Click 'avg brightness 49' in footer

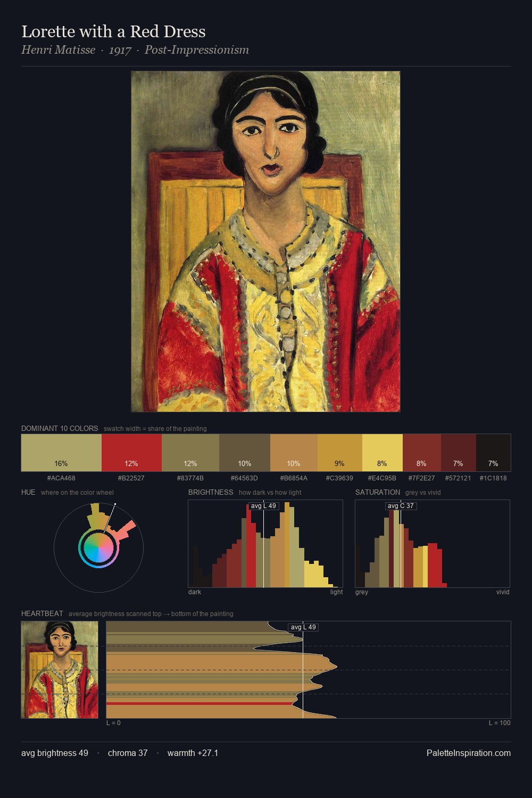(55, 753)
